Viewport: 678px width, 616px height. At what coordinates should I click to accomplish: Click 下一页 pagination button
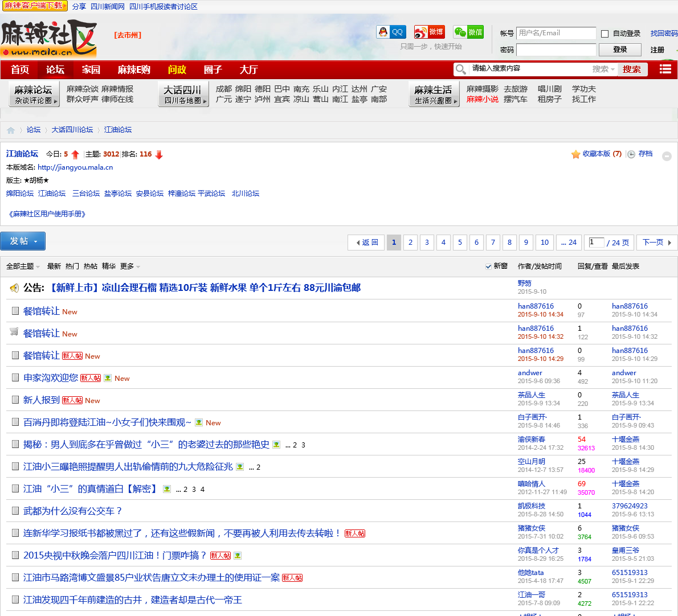click(x=656, y=243)
